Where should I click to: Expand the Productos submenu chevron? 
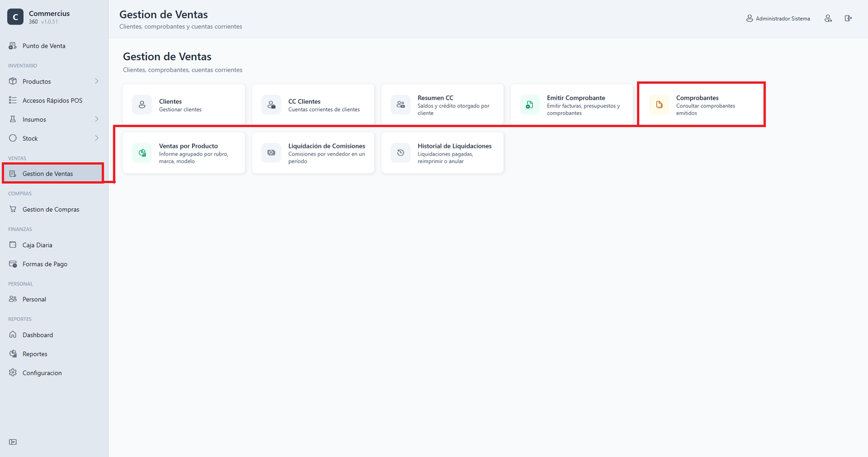[97, 81]
